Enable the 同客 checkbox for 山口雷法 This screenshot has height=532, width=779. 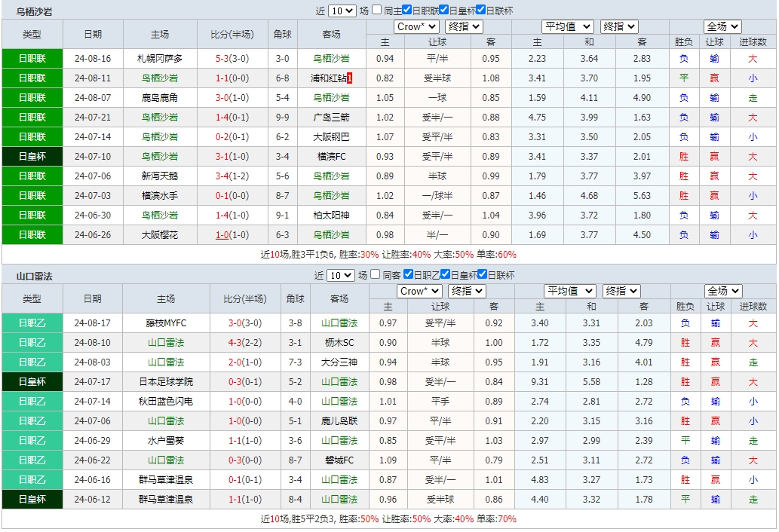pos(376,277)
